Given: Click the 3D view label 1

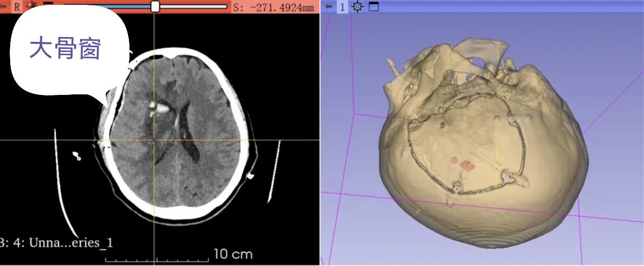Looking at the screenshot, I should coord(342,6).
